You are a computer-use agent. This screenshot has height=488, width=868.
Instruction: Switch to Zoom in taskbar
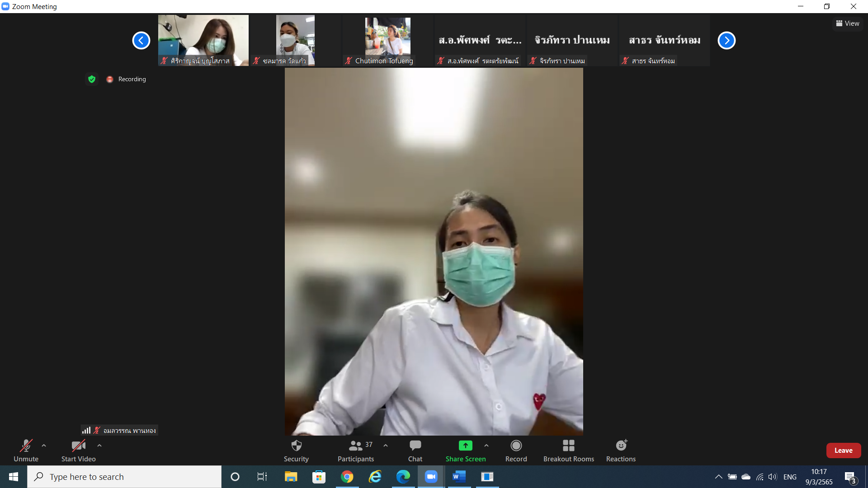[431, 477]
